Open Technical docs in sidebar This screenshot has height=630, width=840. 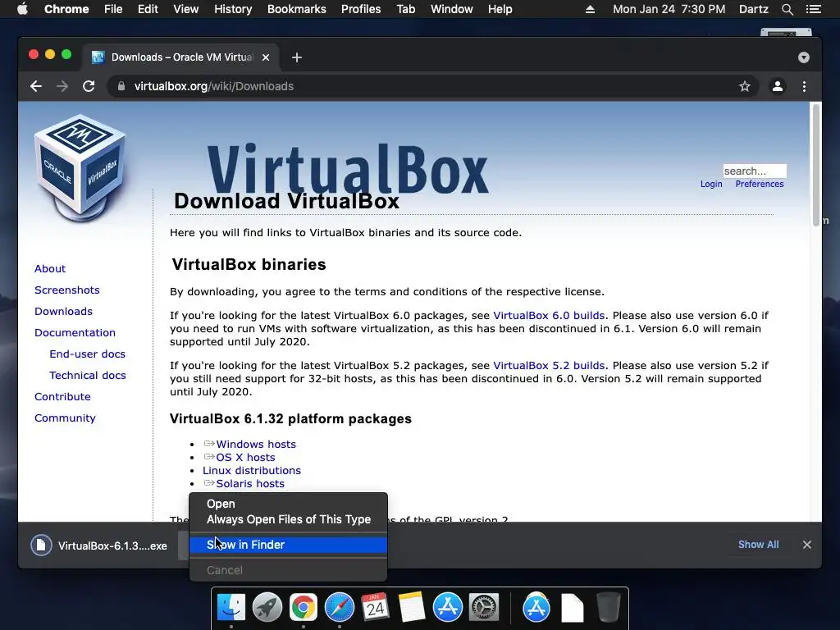click(x=87, y=376)
